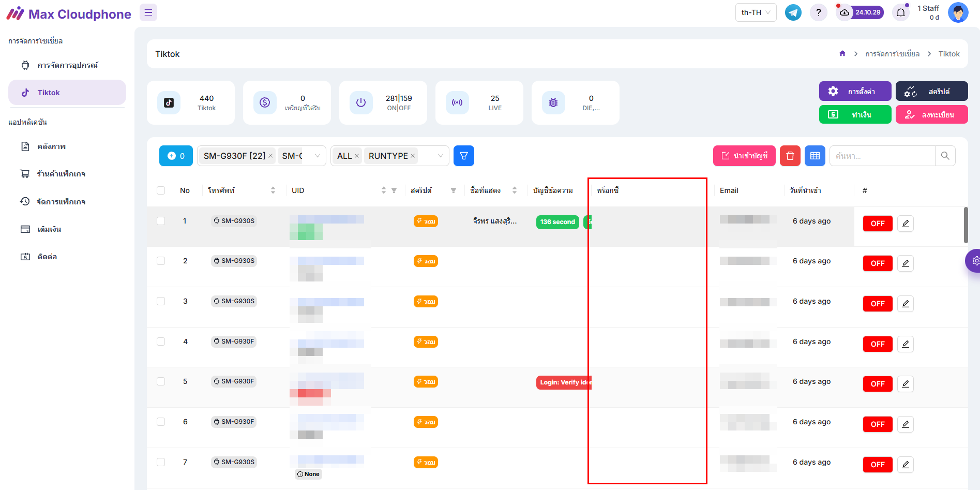This screenshot has width=980, height=490.
Task: Edit row 6 with pencil icon
Action: coord(906,424)
